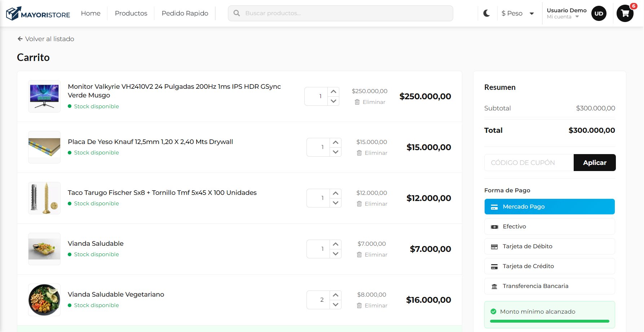
Task: Expand the Mi cuenta account menu
Action: pyautogui.click(x=563, y=17)
